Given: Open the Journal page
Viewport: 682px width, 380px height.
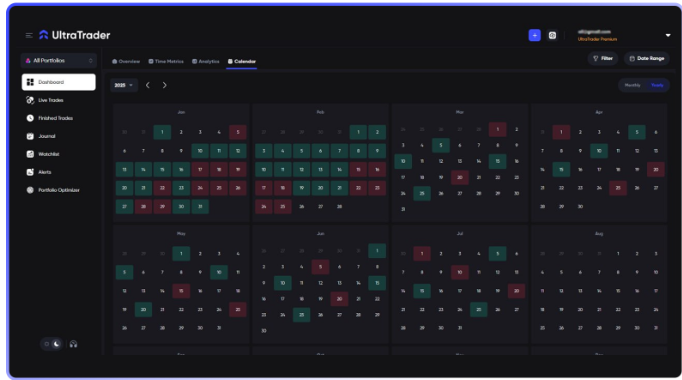Looking at the screenshot, I should click(47, 136).
